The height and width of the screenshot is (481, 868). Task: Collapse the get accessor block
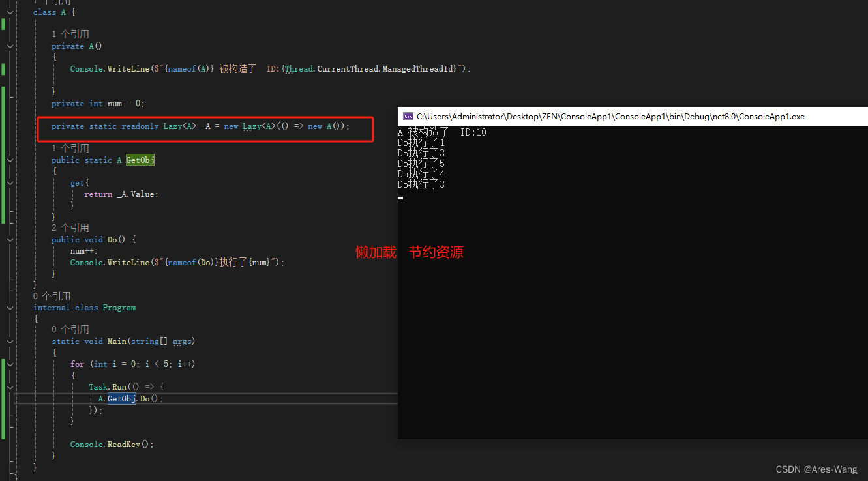pyautogui.click(x=9, y=183)
